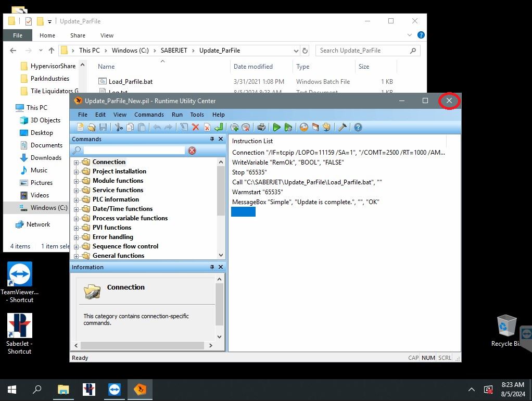Pin the Information panel

click(x=212, y=267)
